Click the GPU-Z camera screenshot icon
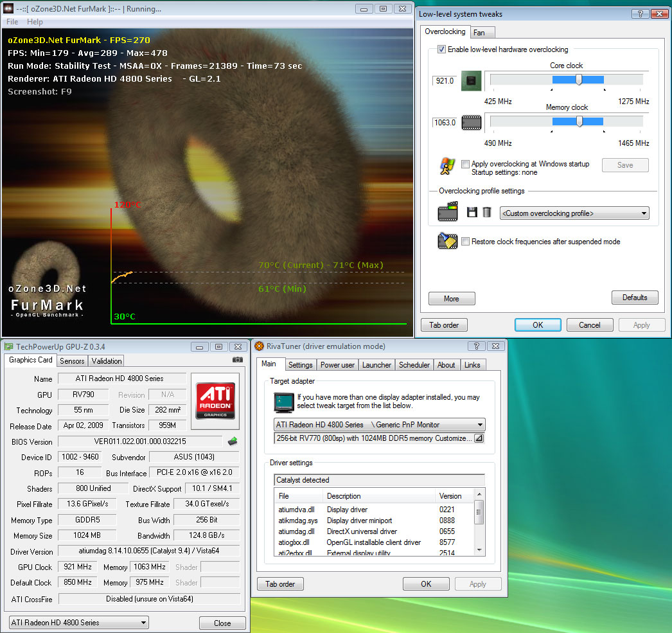Viewport: 672px width, 633px height. pos(238,360)
